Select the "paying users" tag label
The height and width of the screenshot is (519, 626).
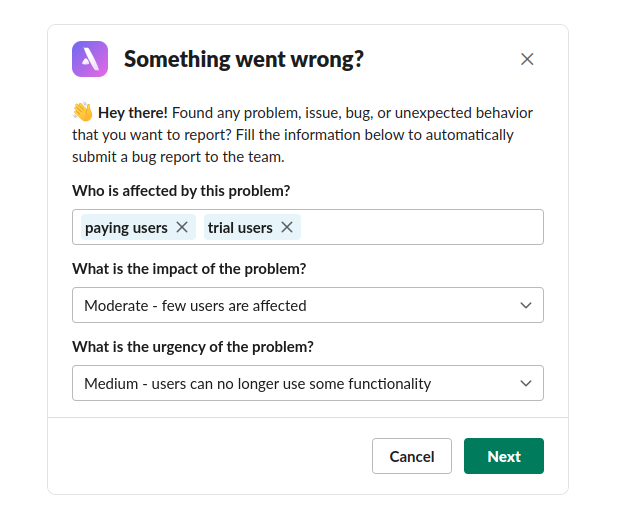(x=126, y=228)
